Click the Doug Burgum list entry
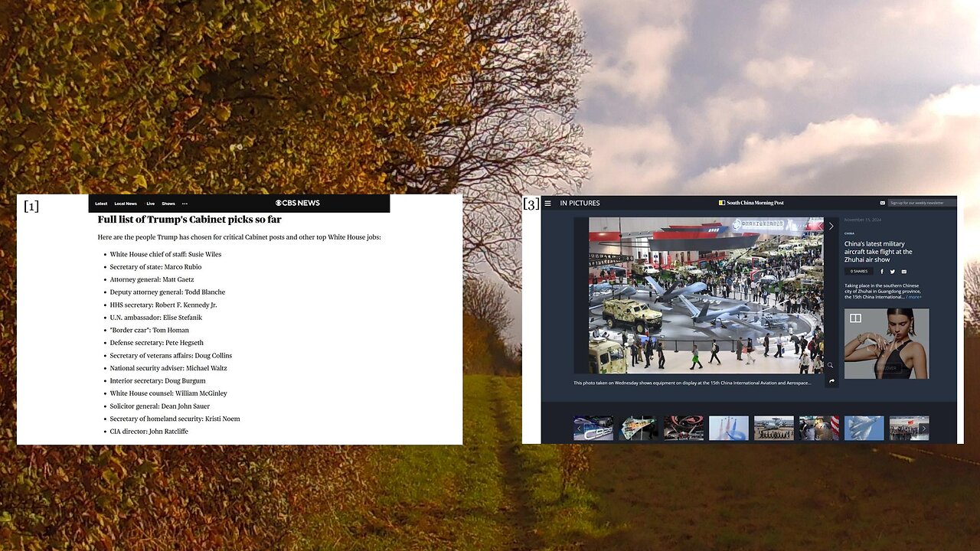The width and height of the screenshot is (980, 551). 158,380
